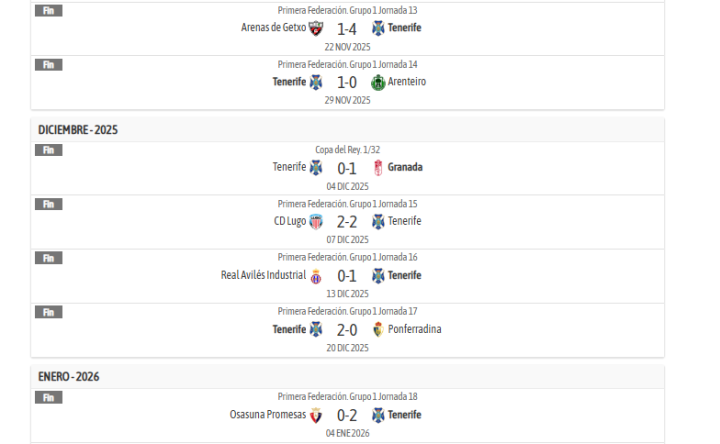Open the Tenerife 2-0 Ponferradina score
Viewport: 720px width, 444px height.
347,330
